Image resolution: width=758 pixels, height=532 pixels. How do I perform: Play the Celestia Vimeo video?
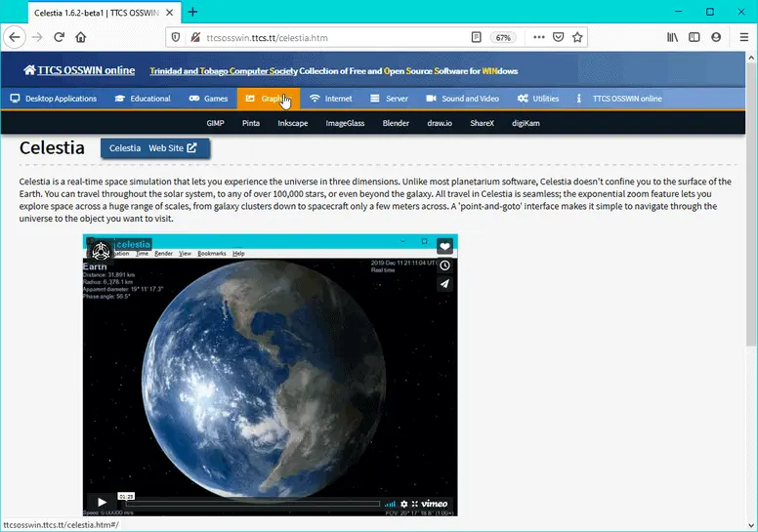[x=102, y=502]
